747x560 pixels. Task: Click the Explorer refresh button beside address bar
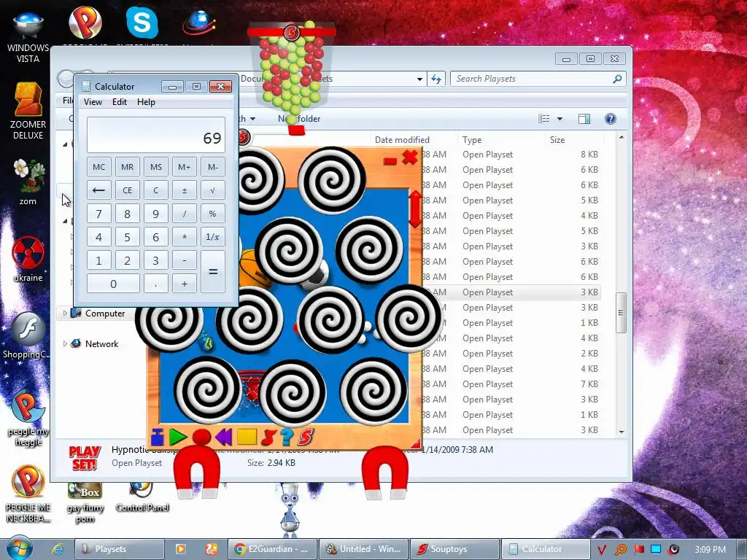coord(436,79)
